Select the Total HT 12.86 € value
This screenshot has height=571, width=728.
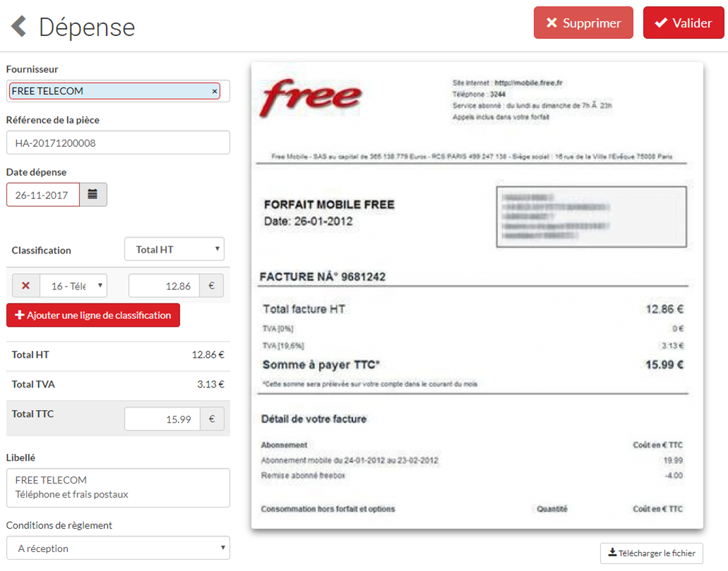click(208, 355)
